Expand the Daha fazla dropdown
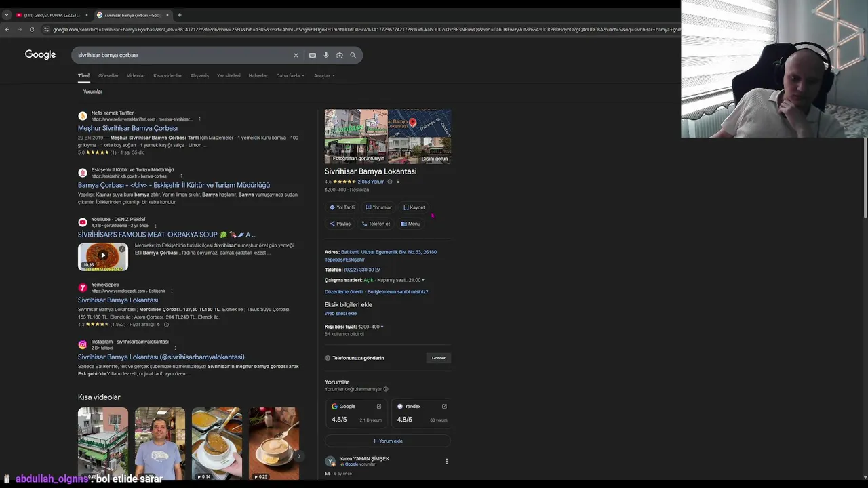Screen dimensions: 868x488 tap(290, 75)
